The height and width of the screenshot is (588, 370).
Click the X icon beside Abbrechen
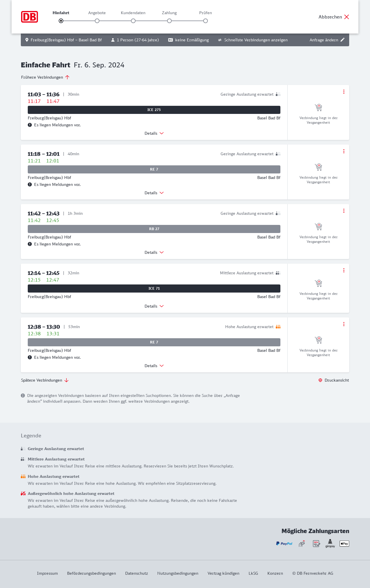click(x=347, y=17)
